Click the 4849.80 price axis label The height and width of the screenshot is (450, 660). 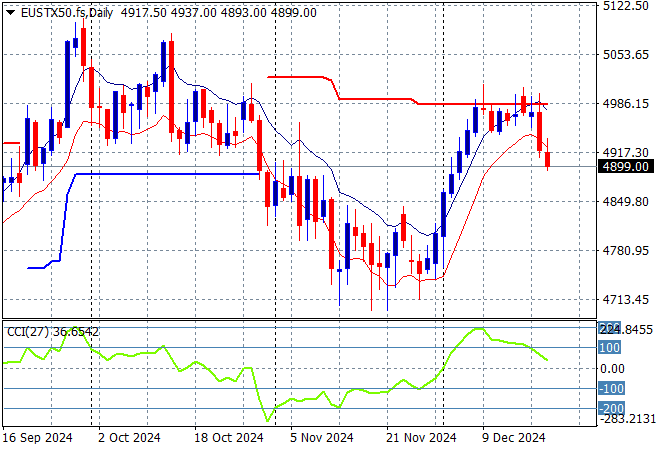(x=626, y=202)
